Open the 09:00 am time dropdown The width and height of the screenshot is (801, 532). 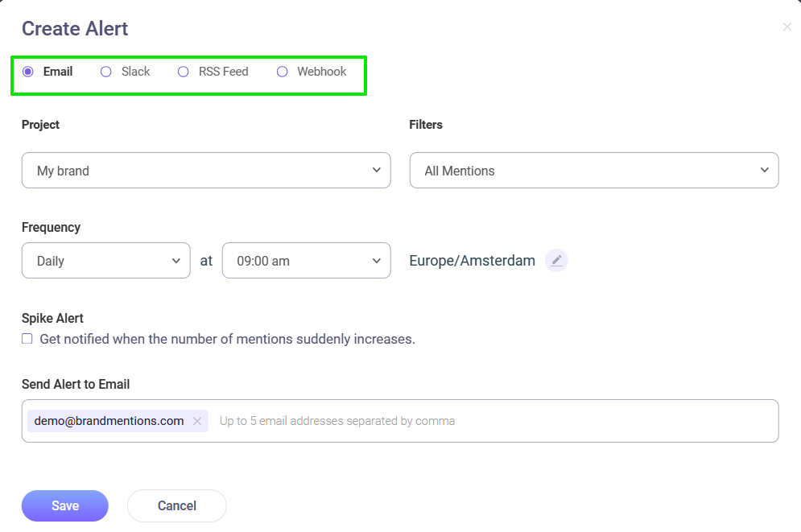coord(307,261)
